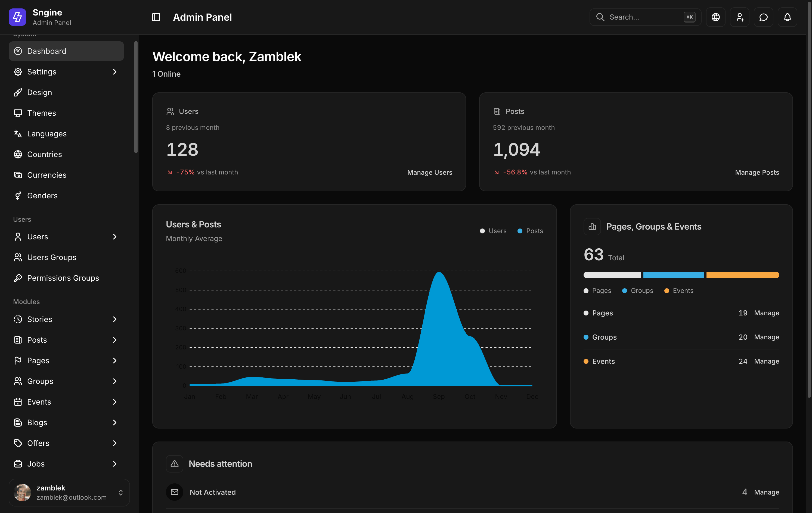The image size is (812, 513).
Task: Click Manage next to Events count
Action: pos(767,361)
